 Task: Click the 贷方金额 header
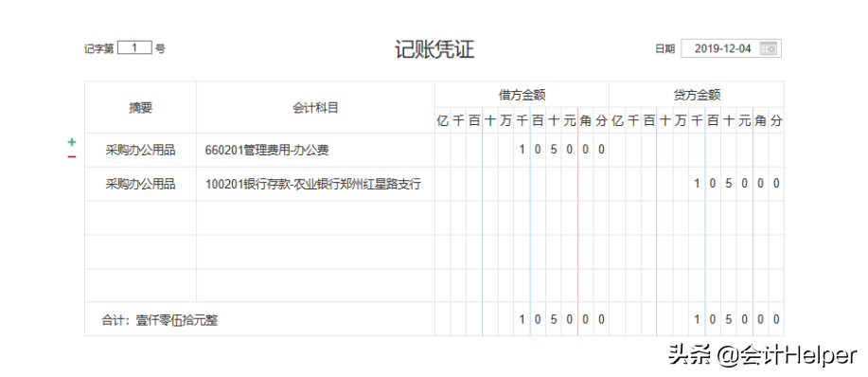click(697, 96)
